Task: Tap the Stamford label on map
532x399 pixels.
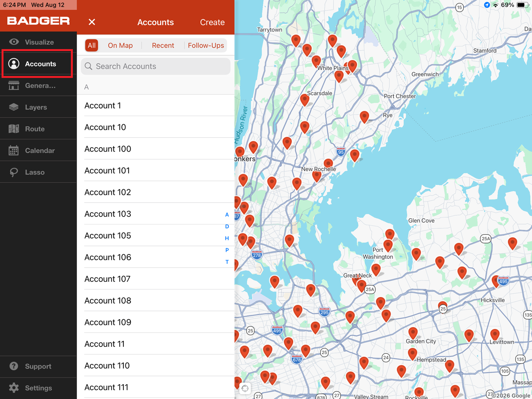Action: 485,51
